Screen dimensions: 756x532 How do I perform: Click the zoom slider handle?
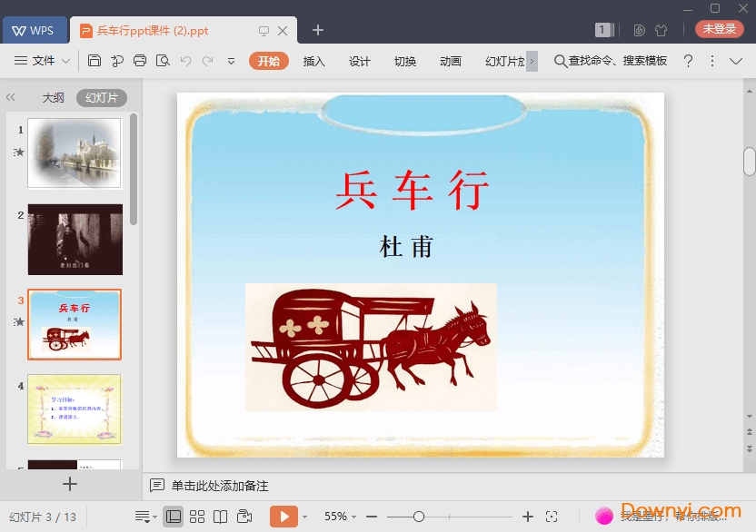pos(419,517)
